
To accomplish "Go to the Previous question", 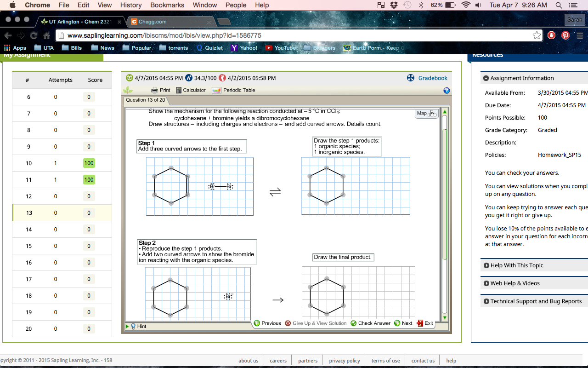I will tap(267, 323).
